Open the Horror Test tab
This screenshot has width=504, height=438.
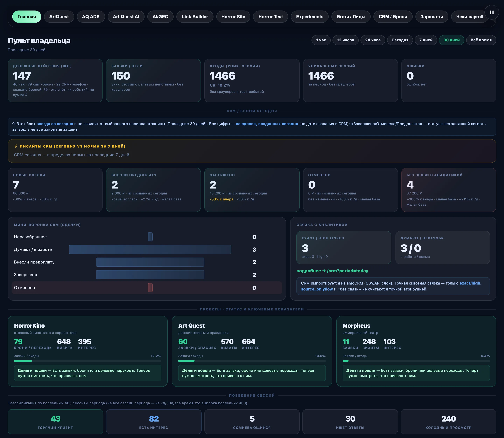pyautogui.click(x=271, y=17)
